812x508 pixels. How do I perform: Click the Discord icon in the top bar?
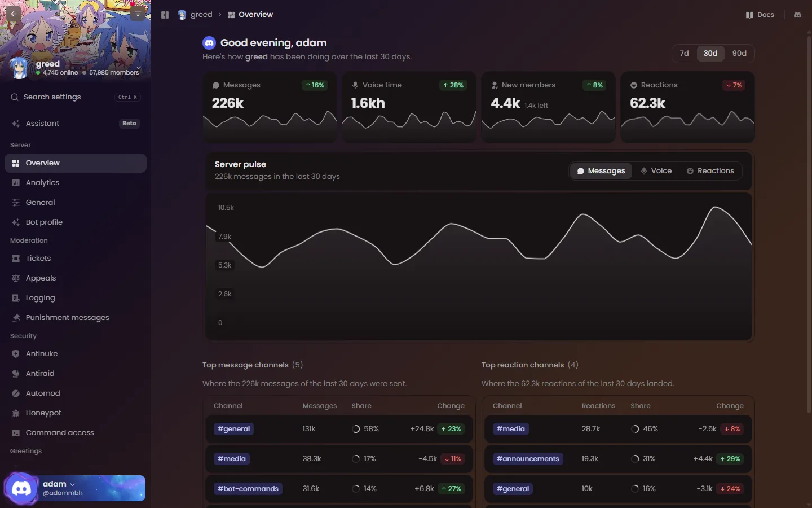coord(797,15)
